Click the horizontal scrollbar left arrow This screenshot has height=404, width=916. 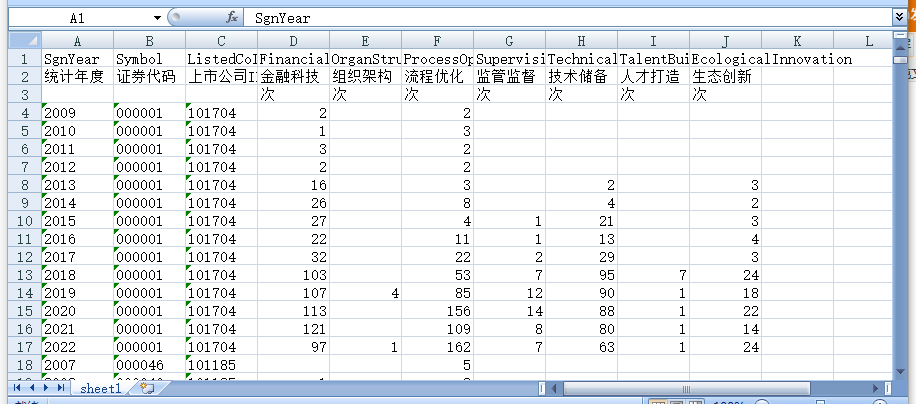(556, 388)
